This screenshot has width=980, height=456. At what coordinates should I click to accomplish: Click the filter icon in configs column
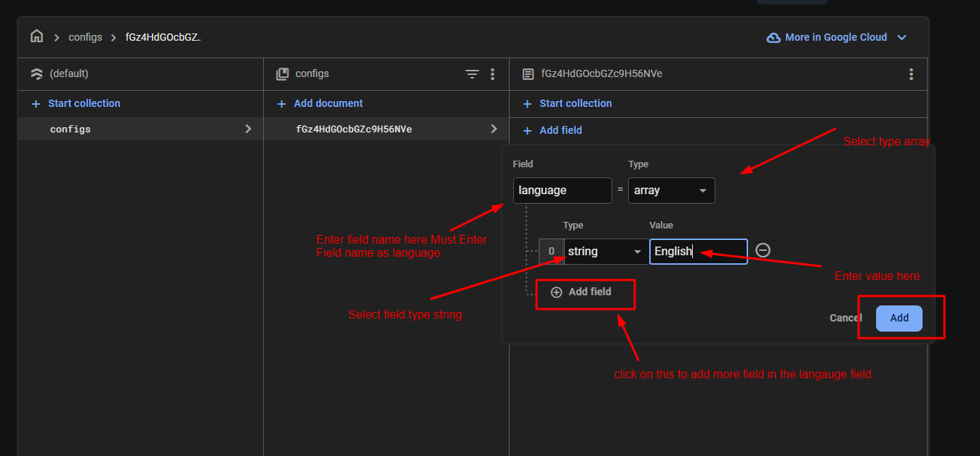coord(472,74)
